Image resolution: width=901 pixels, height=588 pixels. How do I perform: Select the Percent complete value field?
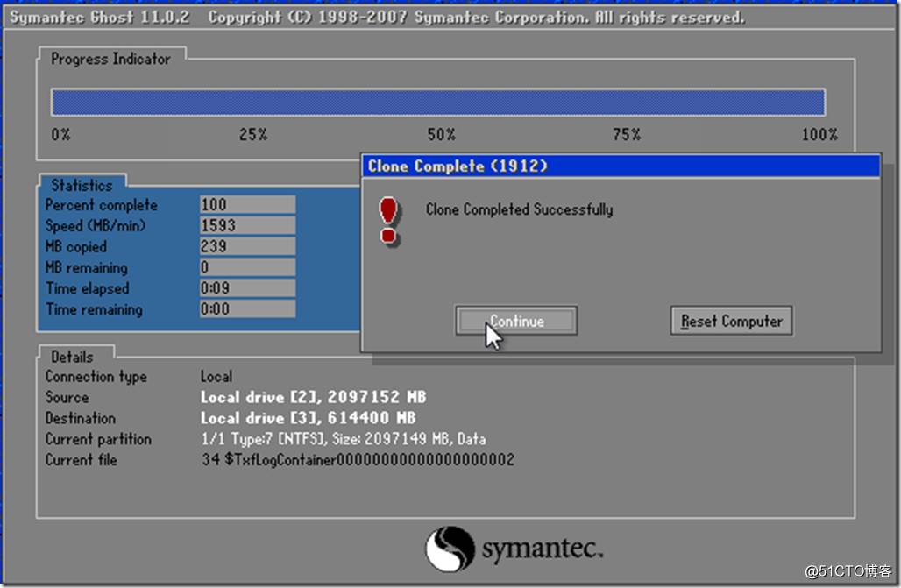click(x=247, y=205)
